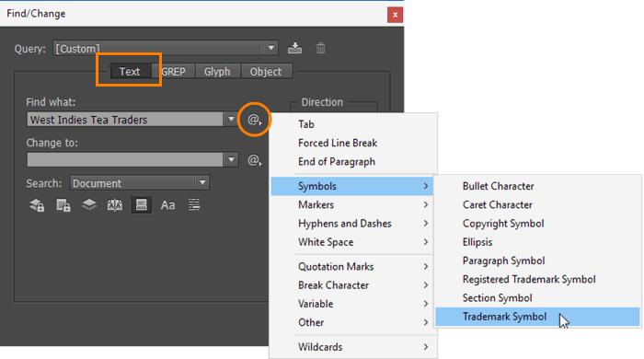Close the Find/Change dialog

click(395, 15)
